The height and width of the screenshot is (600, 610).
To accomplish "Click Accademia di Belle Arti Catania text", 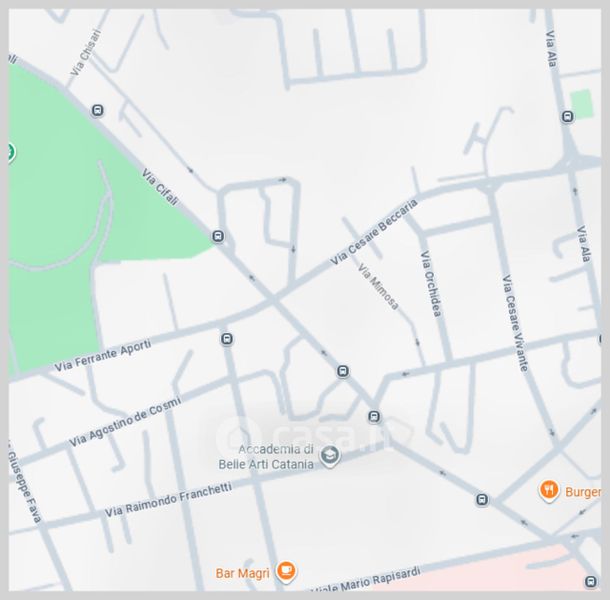I will click(x=266, y=457).
